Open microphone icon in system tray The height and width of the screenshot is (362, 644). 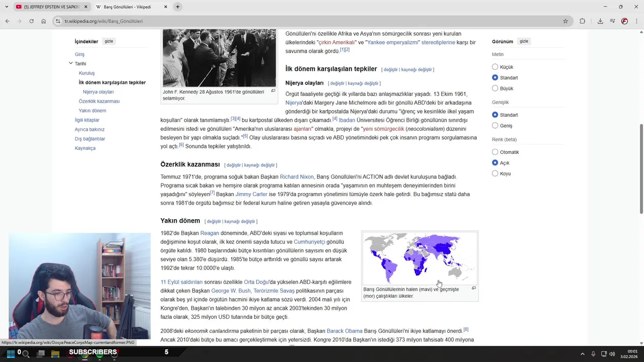[594, 354]
